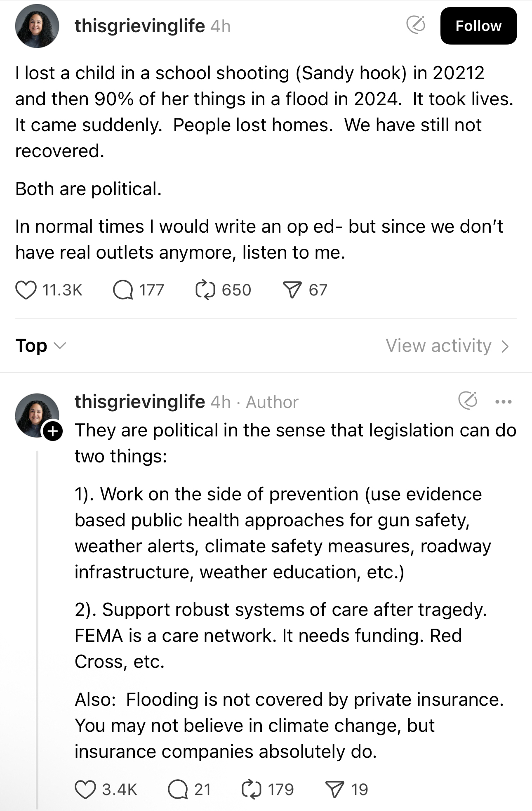Screen dimensions: 532x811
Task: Tap the edited-indicator icon on the reply
Action: click(x=468, y=400)
